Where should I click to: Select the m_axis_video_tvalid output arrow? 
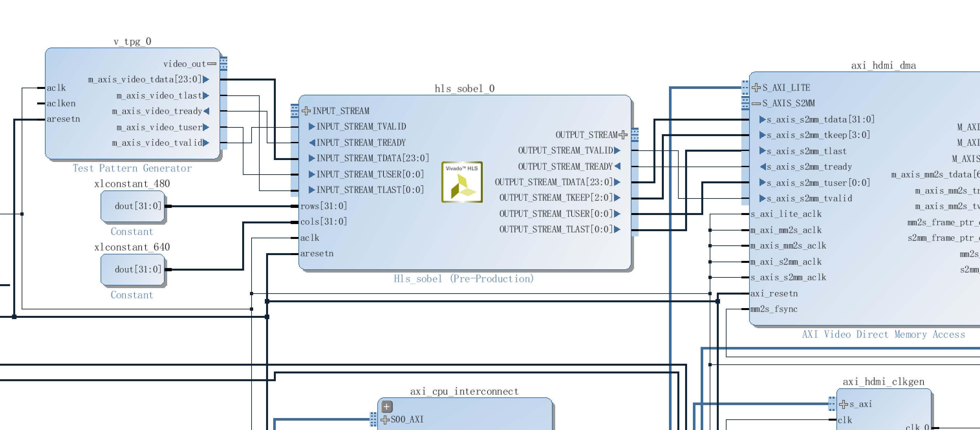[206, 143]
